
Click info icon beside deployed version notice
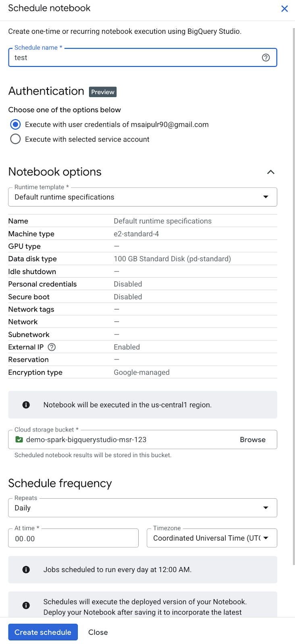tap(26, 605)
